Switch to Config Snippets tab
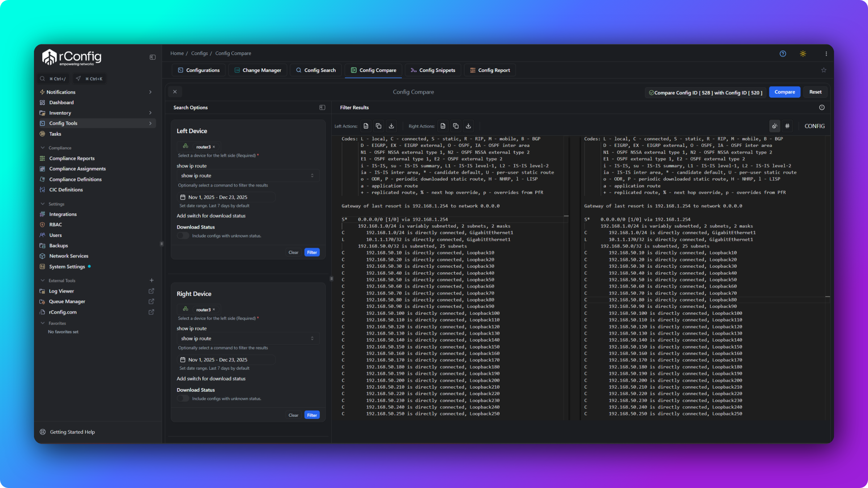The image size is (868, 488). tap(433, 70)
